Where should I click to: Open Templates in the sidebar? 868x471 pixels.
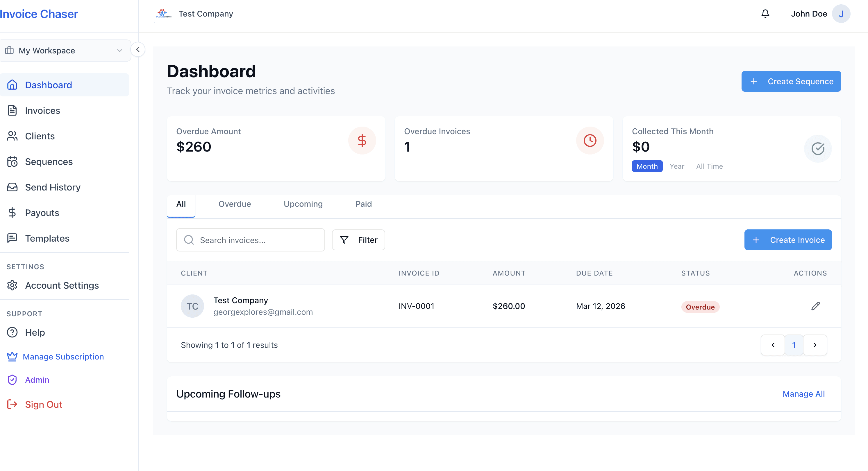coord(47,238)
